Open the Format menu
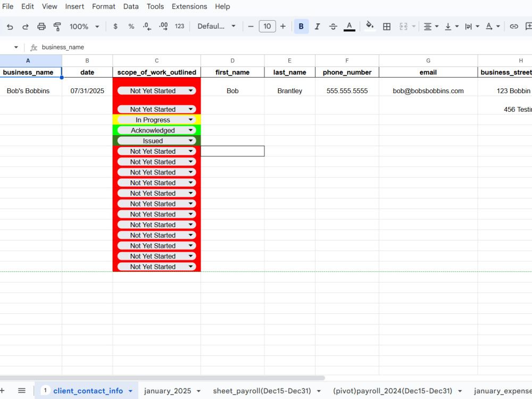 click(x=104, y=6)
